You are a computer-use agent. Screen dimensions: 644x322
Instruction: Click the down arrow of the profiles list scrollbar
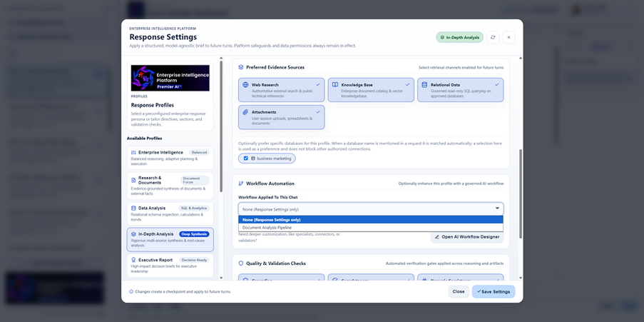click(x=221, y=278)
